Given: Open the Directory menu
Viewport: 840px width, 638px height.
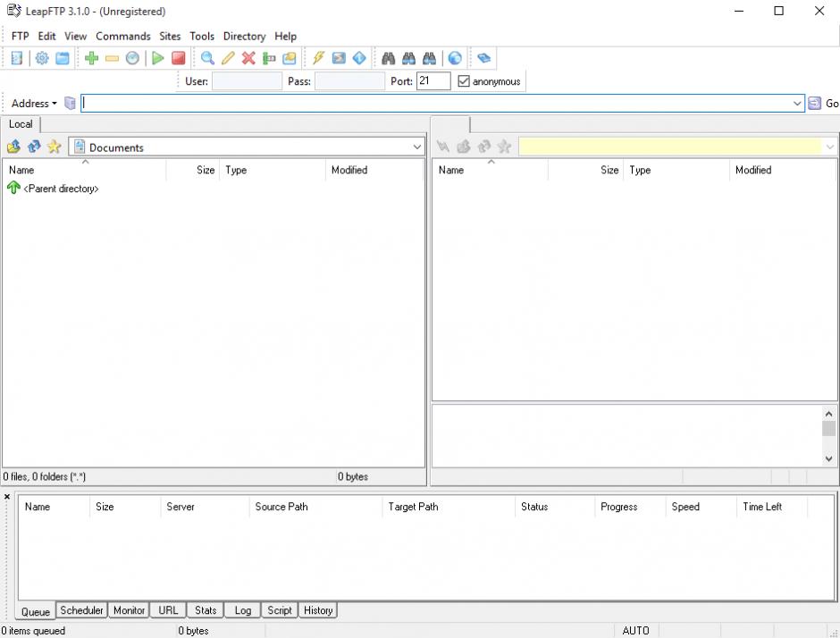Looking at the screenshot, I should [244, 36].
